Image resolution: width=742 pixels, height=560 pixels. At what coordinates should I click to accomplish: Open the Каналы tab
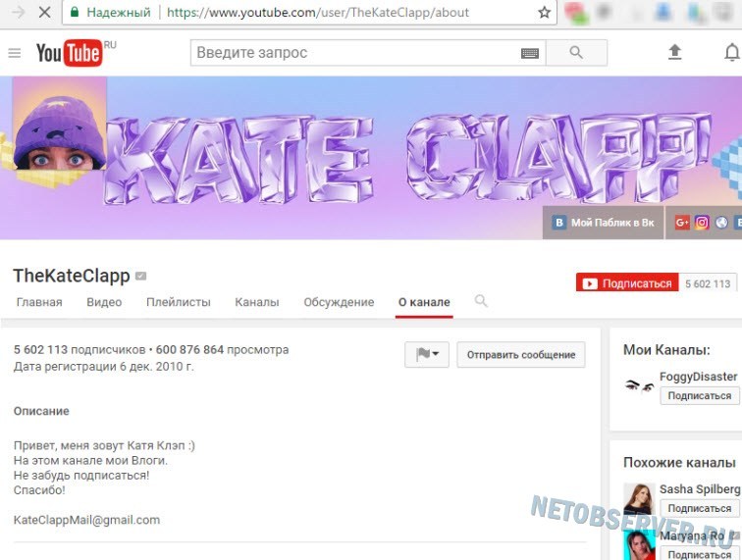click(x=257, y=302)
